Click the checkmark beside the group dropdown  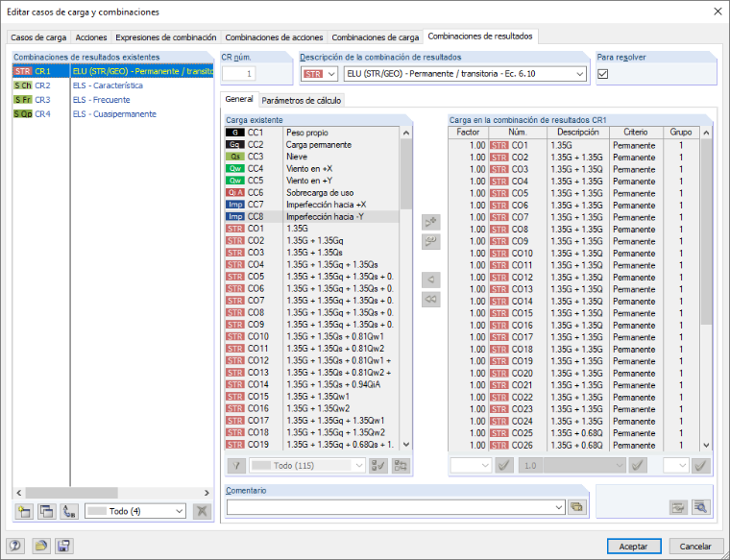coord(701,466)
